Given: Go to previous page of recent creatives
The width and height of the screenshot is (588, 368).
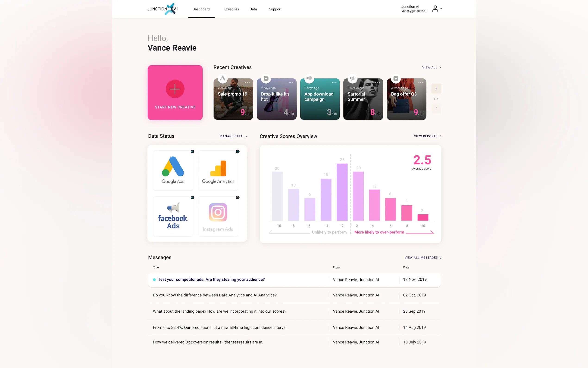Looking at the screenshot, I should click(x=436, y=108).
